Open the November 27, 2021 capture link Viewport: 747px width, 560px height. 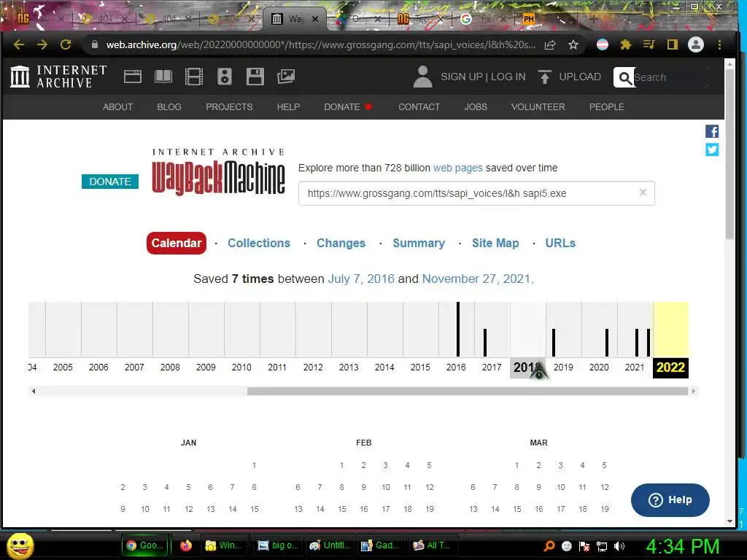[476, 279]
